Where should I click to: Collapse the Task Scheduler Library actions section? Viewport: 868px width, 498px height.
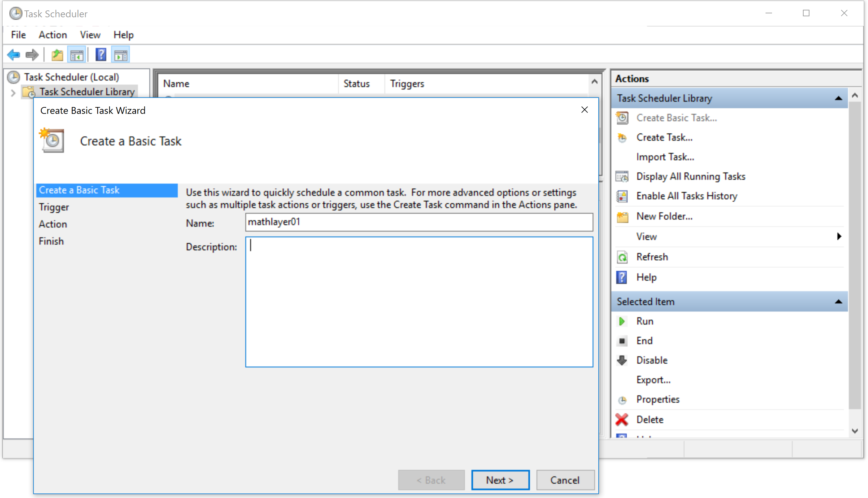coord(838,99)
